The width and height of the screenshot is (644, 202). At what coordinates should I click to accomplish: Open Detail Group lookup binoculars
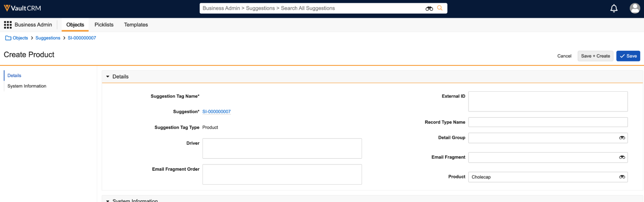coord(622,138)
